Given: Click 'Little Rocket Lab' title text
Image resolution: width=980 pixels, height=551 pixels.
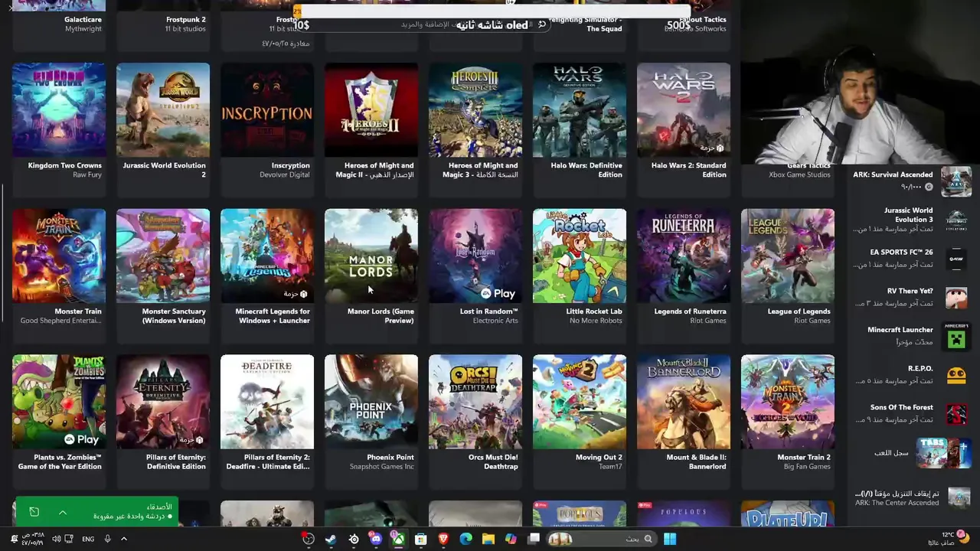Looking at the screenshot, I should [594, 311].
